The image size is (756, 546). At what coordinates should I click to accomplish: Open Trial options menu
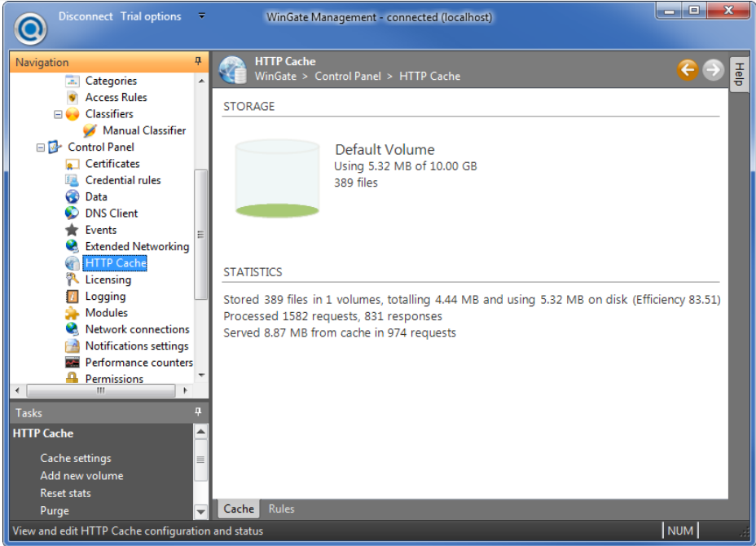[151, 16]
